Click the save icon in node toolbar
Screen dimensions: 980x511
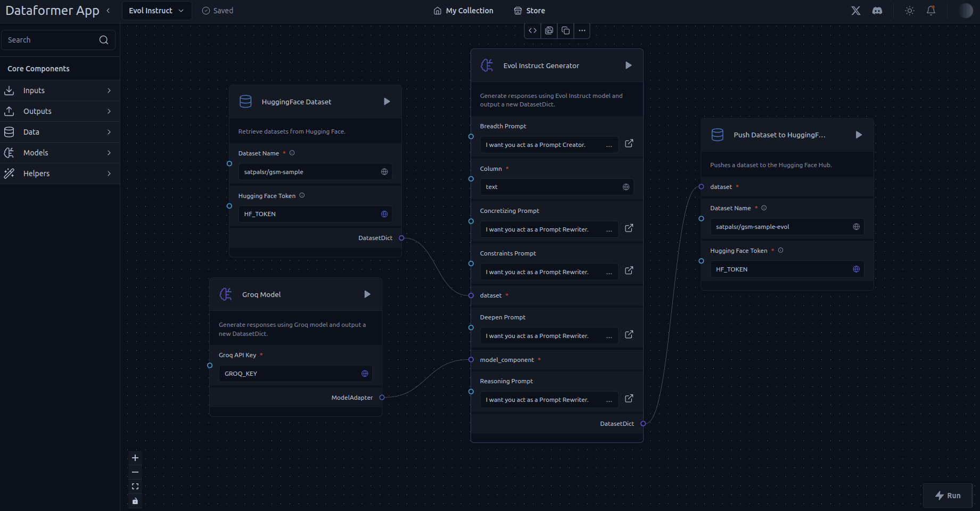coord(549,31)
